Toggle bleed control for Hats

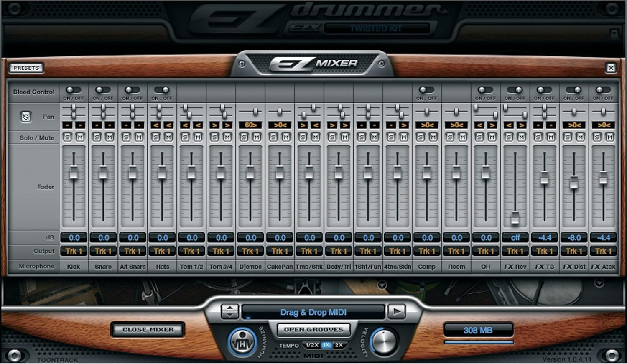coord(162,90)
